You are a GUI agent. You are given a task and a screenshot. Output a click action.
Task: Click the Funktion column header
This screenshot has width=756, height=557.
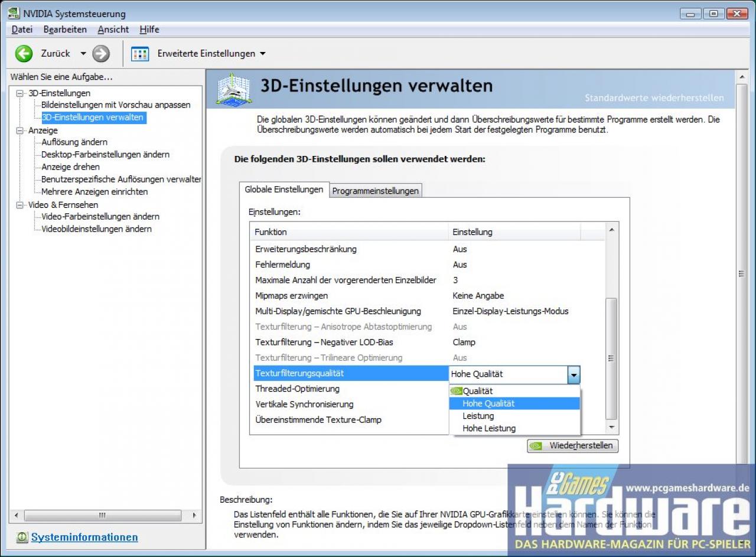[349, 232]
